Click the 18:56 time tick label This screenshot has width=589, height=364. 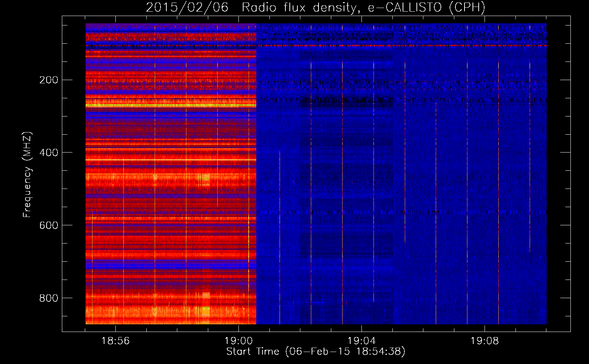(115, 341)
